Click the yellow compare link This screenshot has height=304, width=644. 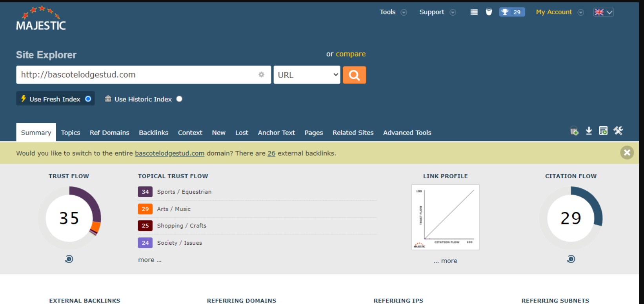(x=351, y=54)
